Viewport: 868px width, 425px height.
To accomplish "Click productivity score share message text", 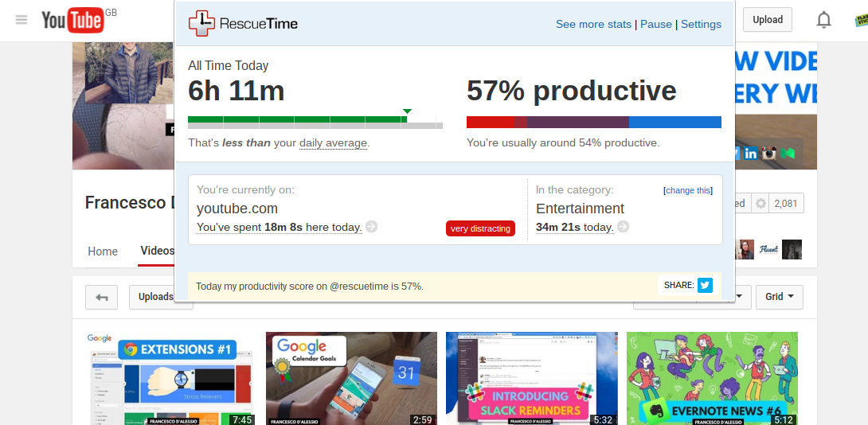I will tap(310, 286).
